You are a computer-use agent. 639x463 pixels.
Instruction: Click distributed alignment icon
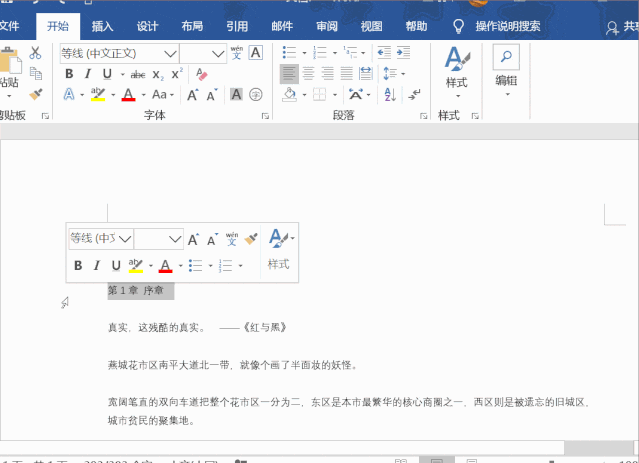pyautogui.click(x=366, y=74)
